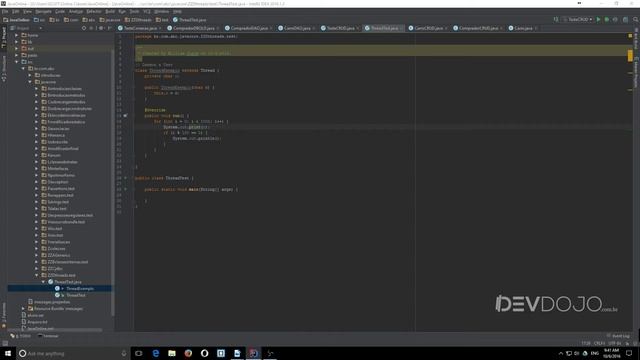Click Scroll from Source icon in Project panel

(x=84, y=28)
